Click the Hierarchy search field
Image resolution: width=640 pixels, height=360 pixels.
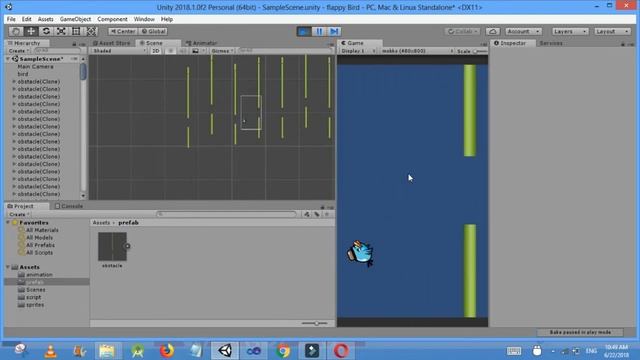(57, 50)
